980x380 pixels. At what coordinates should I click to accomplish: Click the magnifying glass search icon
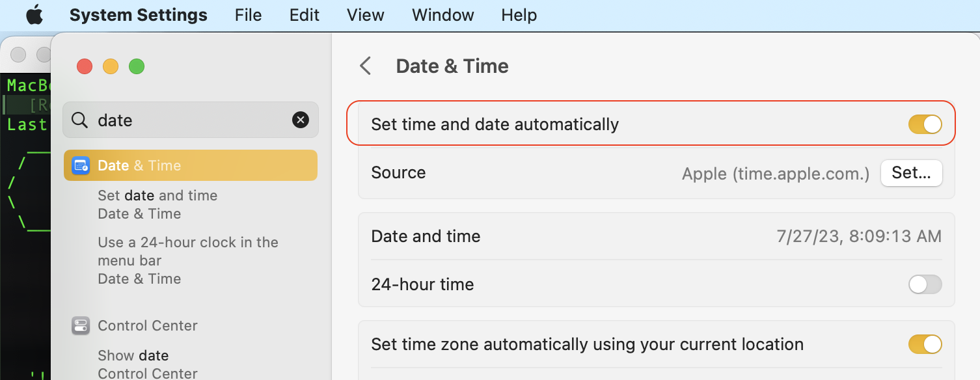(79, 120)
